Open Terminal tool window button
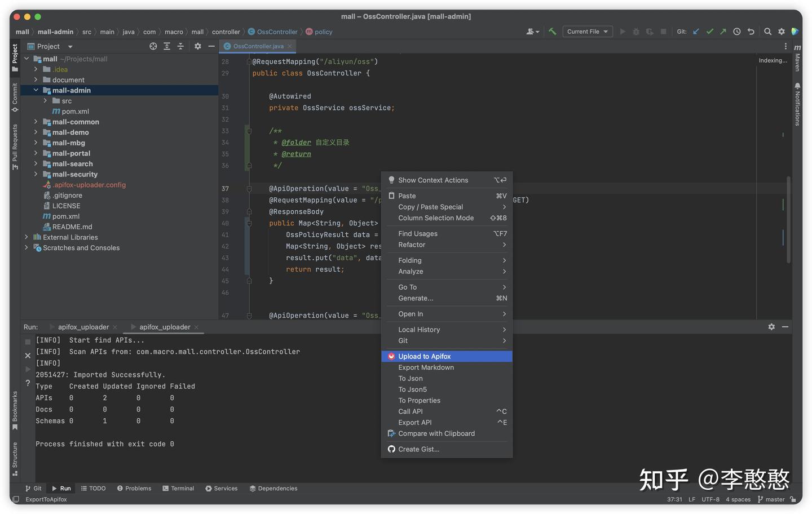This screenshot has height=514, width=812. click(178, 489)
